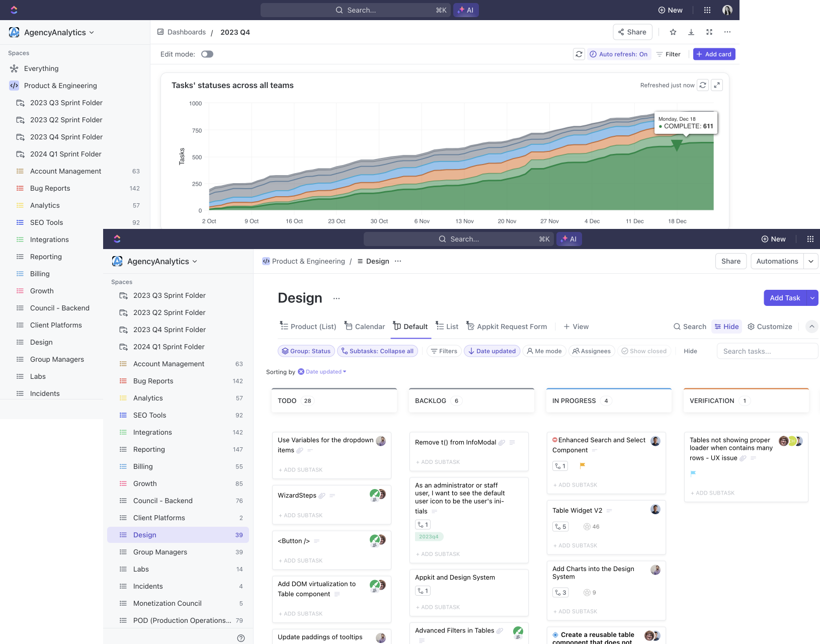Click the Search tasks input field
This screenshot has height=644, width=820.
(x=767, y=351)
